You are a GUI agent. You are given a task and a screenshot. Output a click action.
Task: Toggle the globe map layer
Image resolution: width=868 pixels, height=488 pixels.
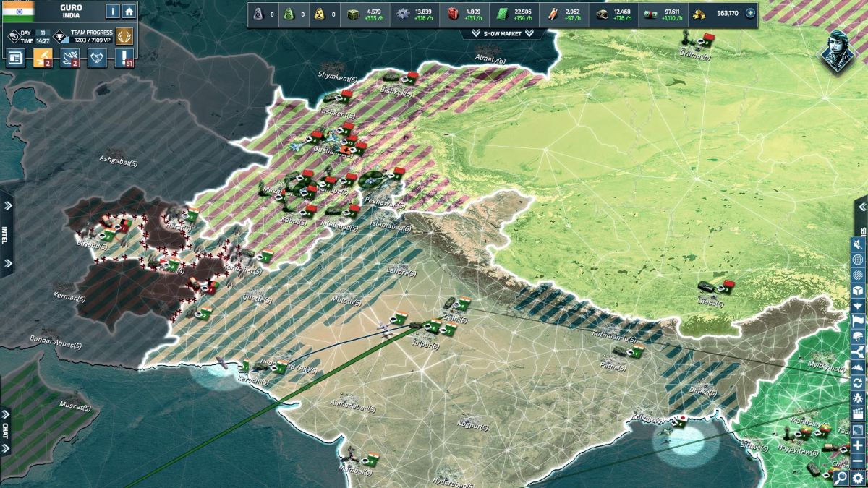[858, 260]
